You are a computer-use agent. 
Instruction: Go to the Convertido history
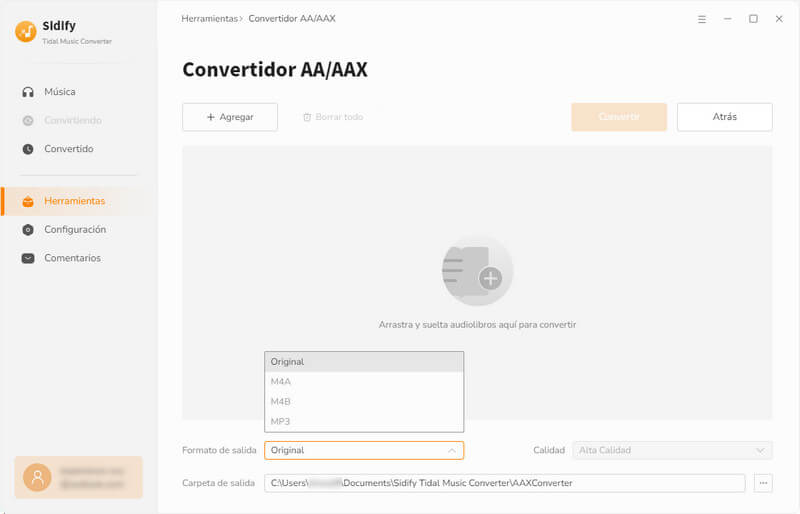tap(68, 149)
